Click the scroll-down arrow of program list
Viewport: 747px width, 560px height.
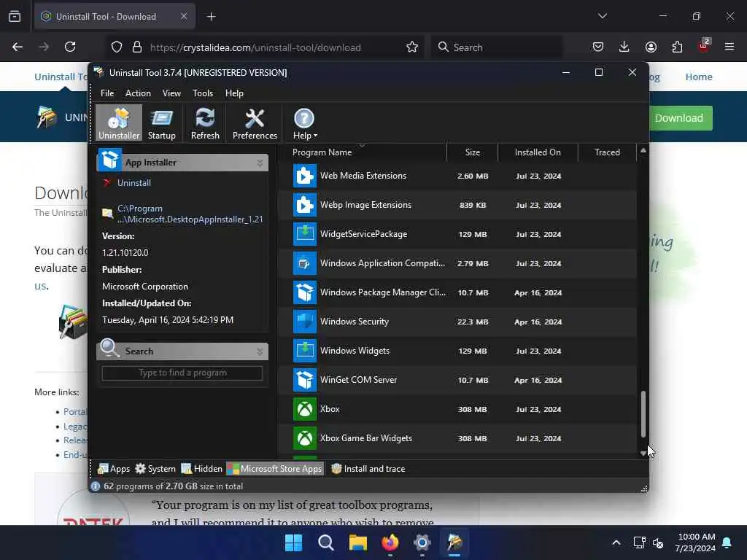tap(643, 454)
